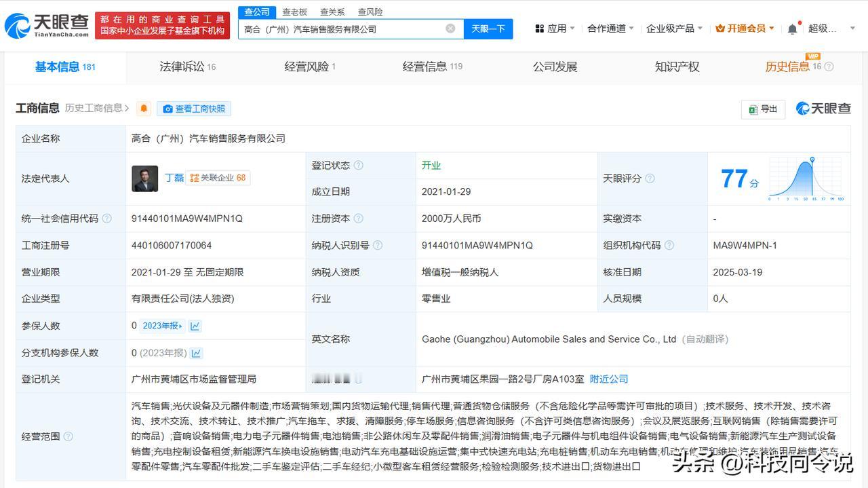Click 增值税一般纳税人 taxpayer qualification value

(460, 272)
